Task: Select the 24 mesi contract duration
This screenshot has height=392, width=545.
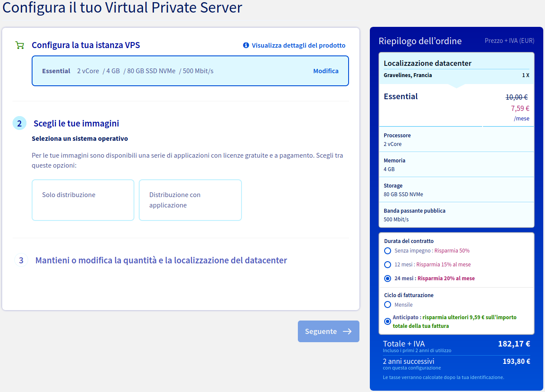Action: [x=388, y=279]
